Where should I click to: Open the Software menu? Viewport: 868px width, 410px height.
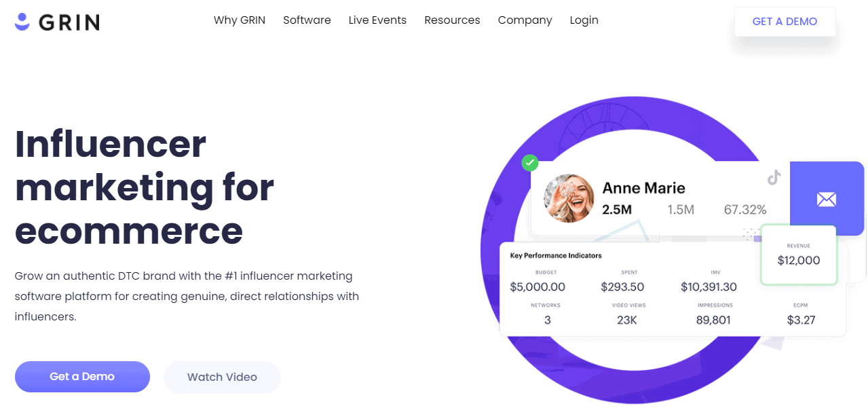307,20
